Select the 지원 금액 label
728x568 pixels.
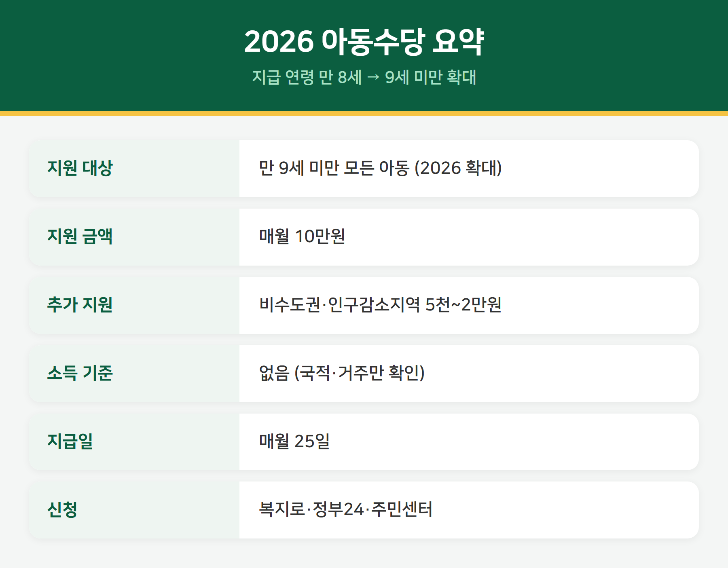80,236
